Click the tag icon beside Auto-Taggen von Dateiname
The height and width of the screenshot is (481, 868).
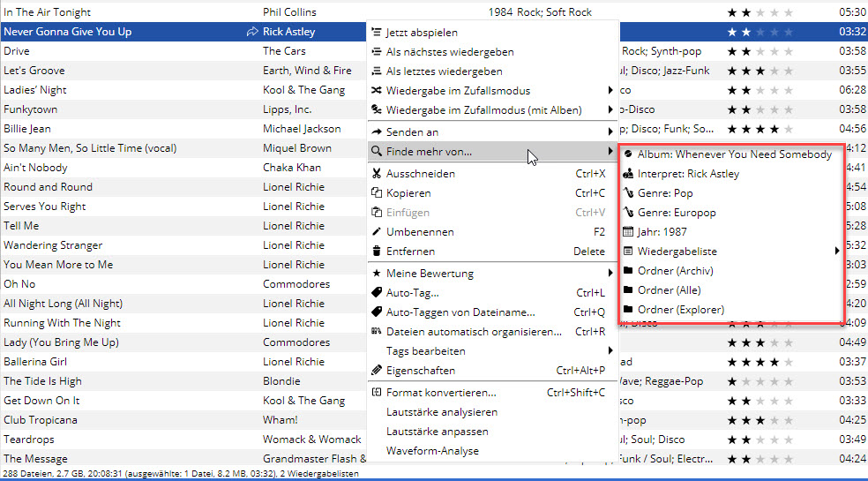click(x=377, y=312)
